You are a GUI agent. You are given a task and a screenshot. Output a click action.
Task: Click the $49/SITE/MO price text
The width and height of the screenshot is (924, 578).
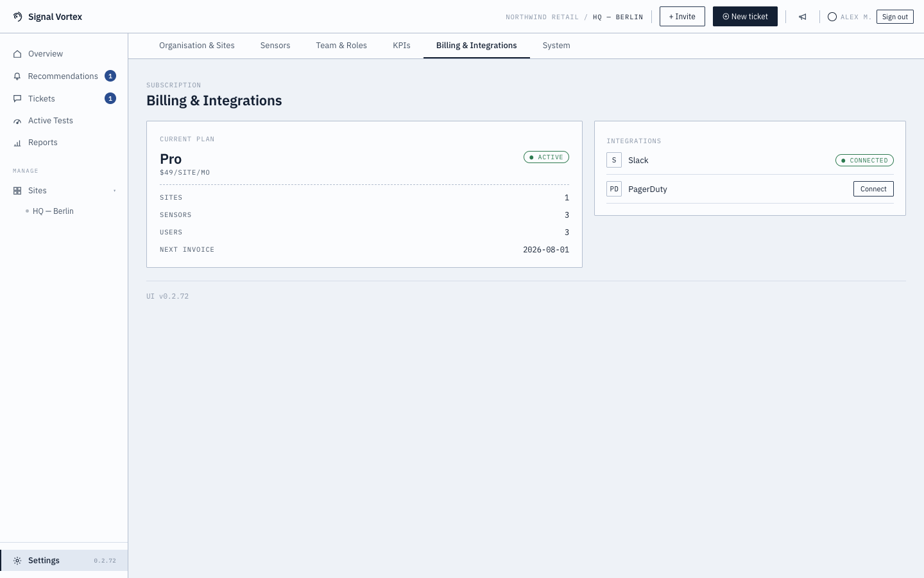pos(185,173)
